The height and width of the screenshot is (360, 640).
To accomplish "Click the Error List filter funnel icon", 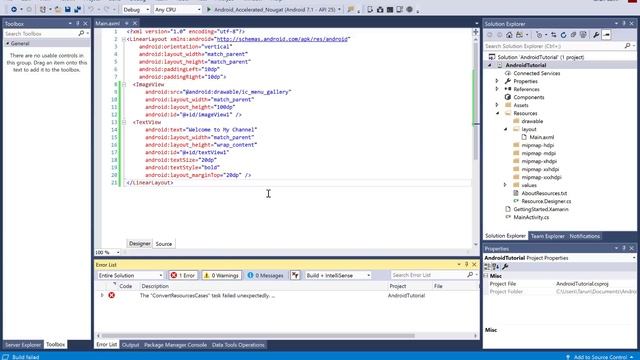I will 295,276.
